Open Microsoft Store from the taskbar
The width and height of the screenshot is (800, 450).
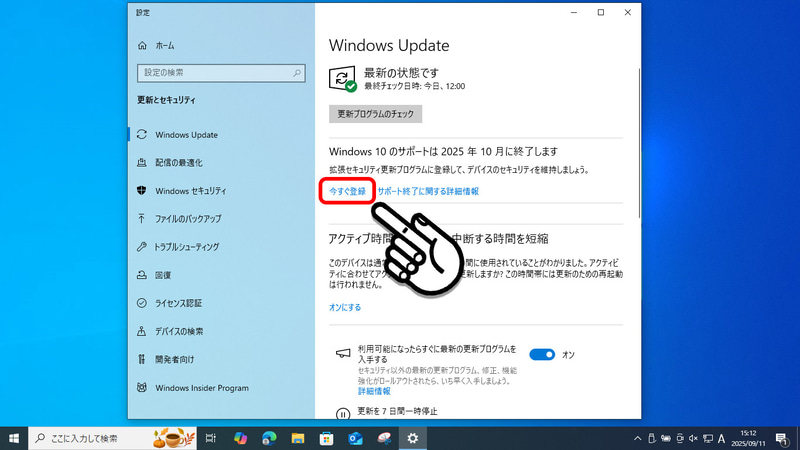click(327, 438)
